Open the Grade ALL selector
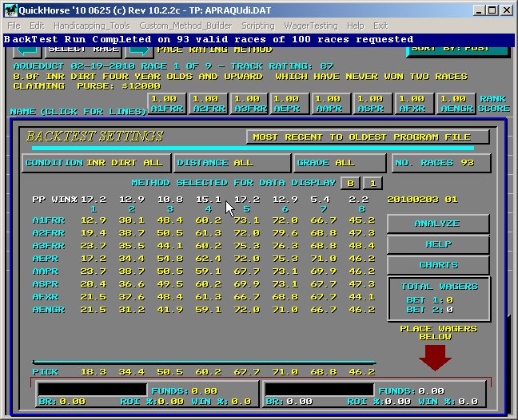 [x=339, y=163]
